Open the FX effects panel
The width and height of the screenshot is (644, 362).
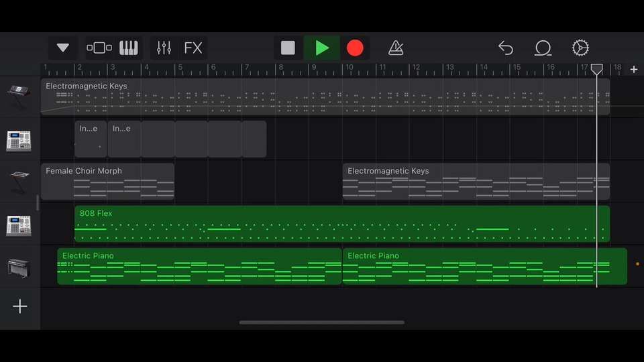(x=193, y=48)
